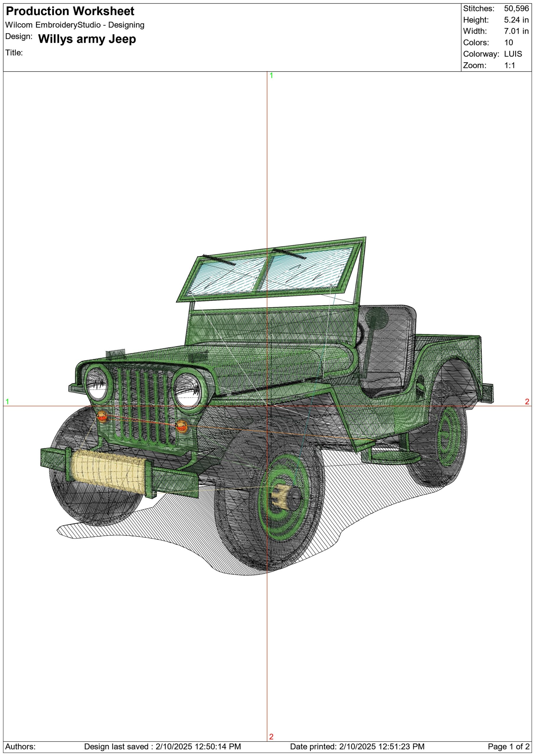535x756 pixels.
Task: Click the height value '5.24 in'
Action: tap(516, 20)
